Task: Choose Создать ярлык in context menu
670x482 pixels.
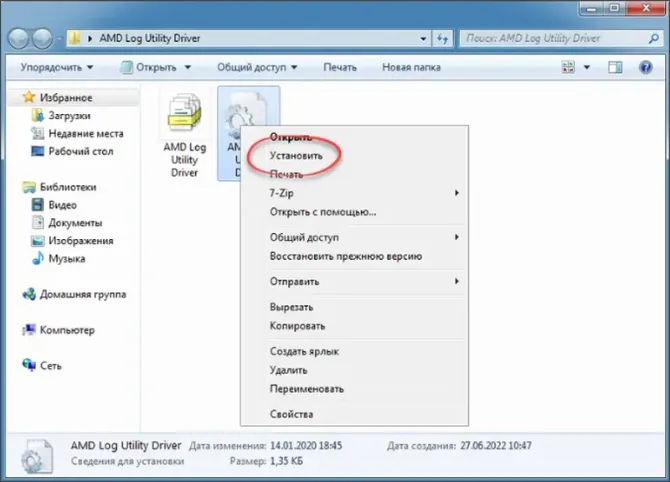Action: point(354,351)
